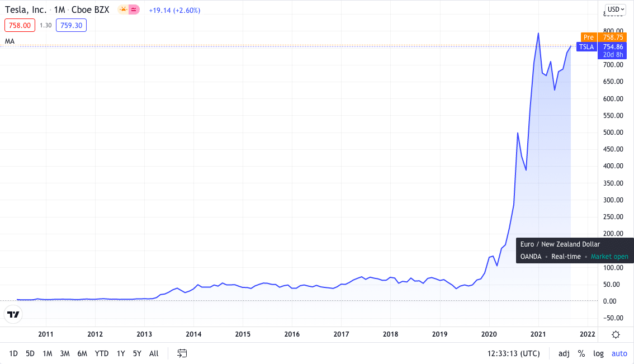Select the 5D time range
634x364 pixels.
[30, 353]
